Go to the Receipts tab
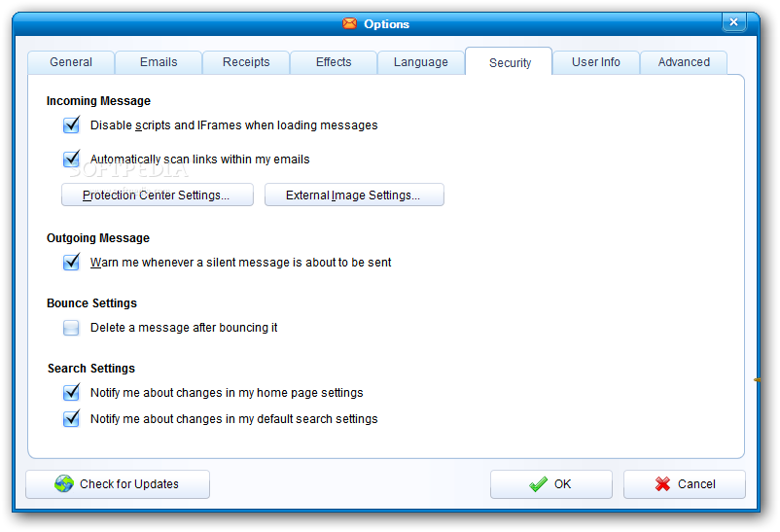Image resolution: width=780 pixels, height=532 pixels. 246,62
